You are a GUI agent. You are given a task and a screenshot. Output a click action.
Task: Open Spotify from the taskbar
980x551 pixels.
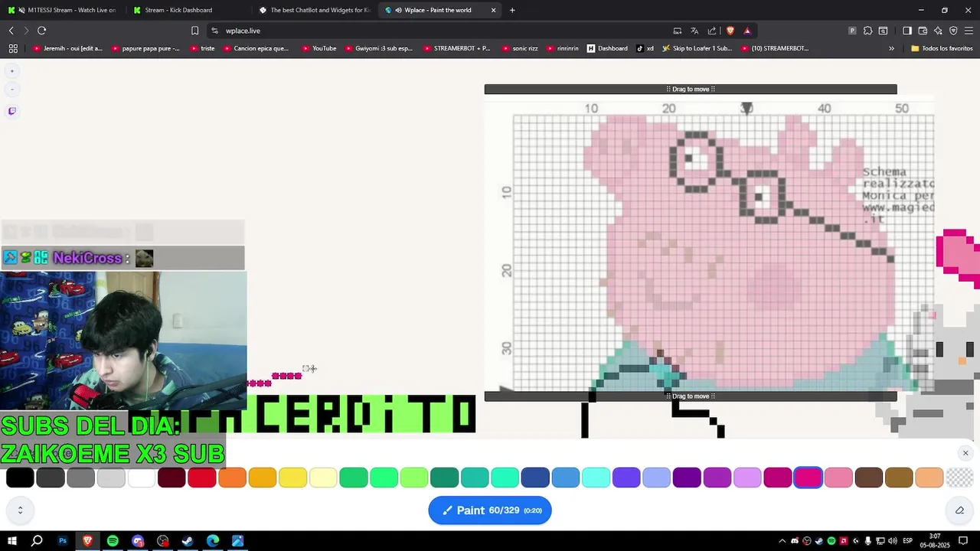(x=113, y=541)
